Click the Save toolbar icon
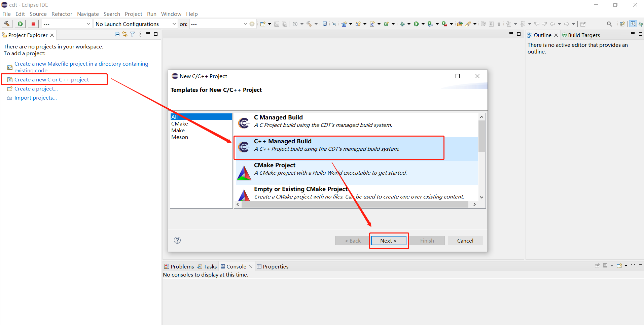Image resolution: width=644 pixels, height=325 pixels. point(277,24)
